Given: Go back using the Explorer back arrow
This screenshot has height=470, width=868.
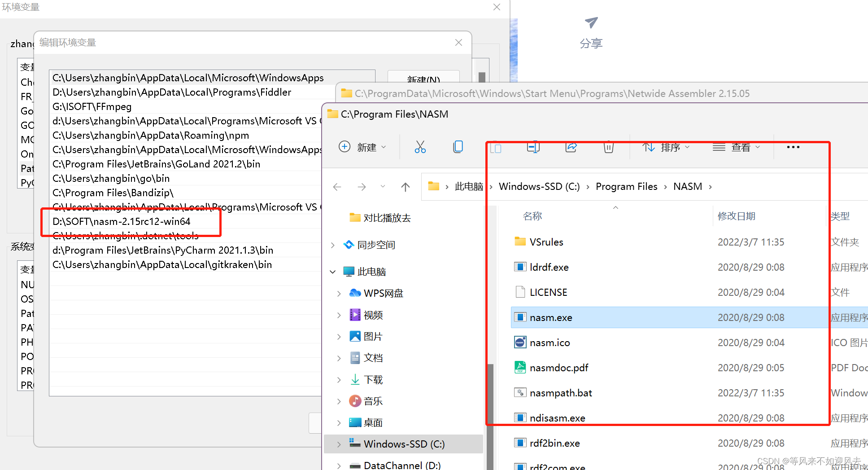Looking at the screenshot, I should [337, 187].
